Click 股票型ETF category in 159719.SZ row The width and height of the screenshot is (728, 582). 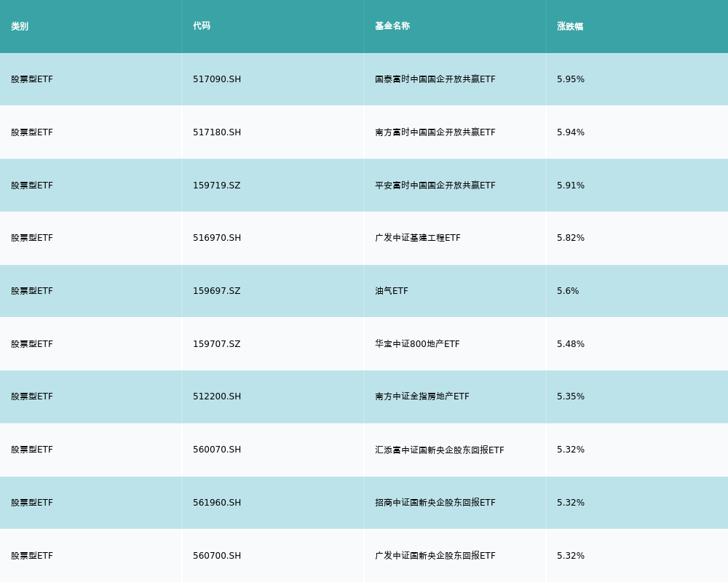pos(32,186)
